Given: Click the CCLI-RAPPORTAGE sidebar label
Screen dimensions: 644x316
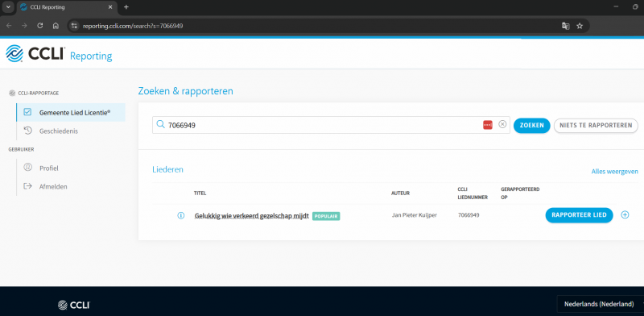Looking at the screenshot, I should (38, 93).
